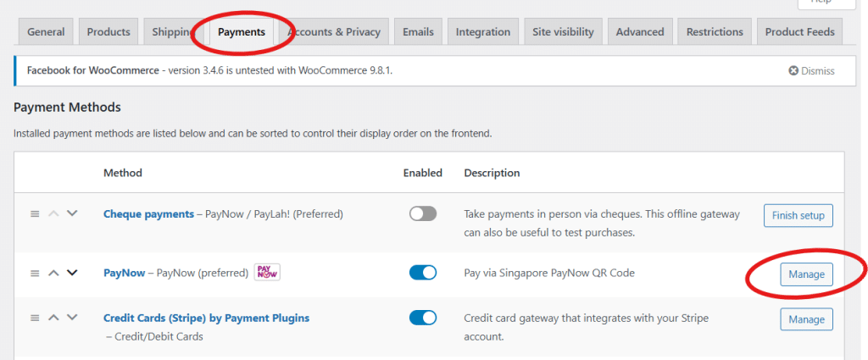Switch to the Shipping tab

pyautogui.click(x=172, y=32)
